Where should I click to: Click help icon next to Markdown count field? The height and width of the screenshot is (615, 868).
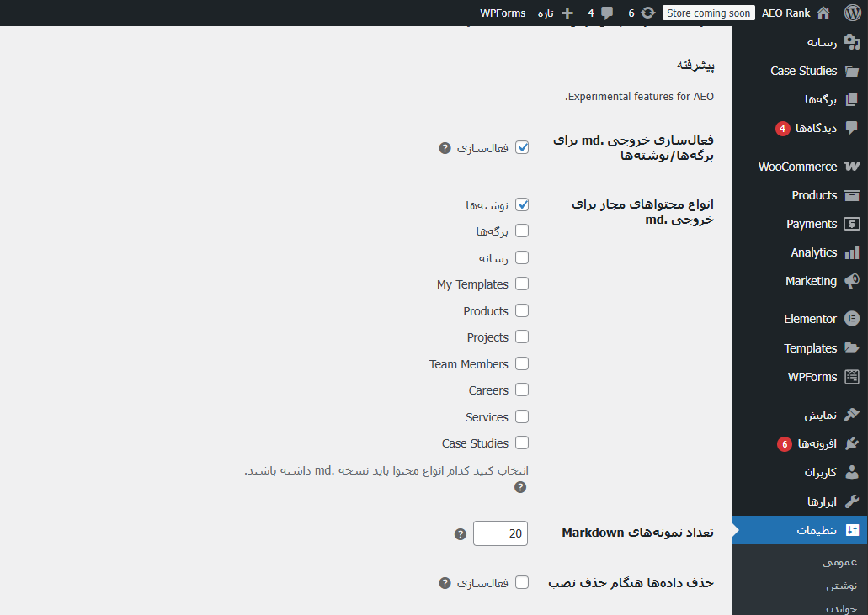pos(460,534)
